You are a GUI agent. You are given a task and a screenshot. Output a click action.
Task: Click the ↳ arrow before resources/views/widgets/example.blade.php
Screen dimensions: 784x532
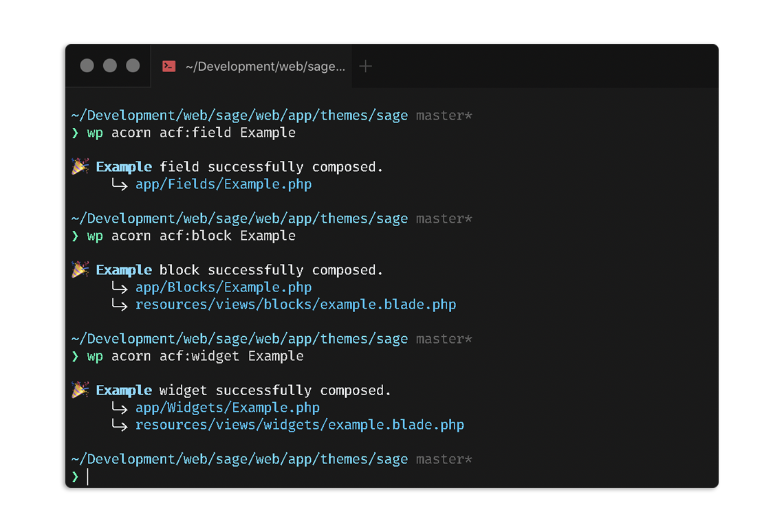coord(120,424)
